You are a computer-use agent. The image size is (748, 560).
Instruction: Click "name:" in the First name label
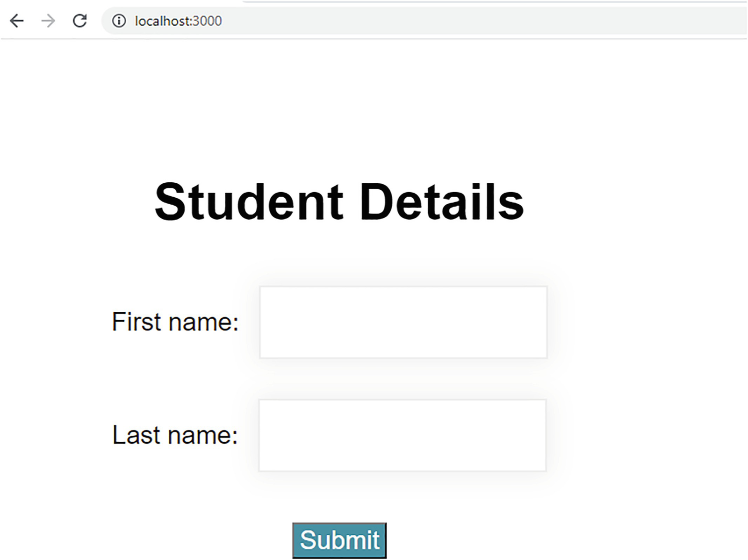click(203, 322)
